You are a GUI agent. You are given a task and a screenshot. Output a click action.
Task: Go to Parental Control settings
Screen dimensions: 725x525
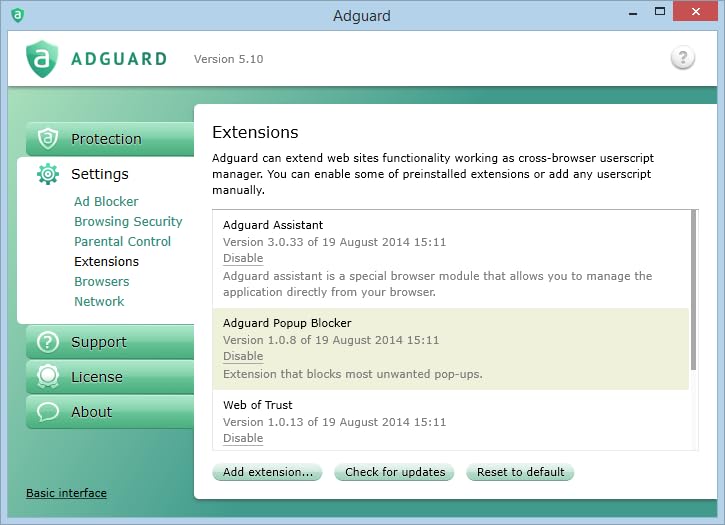pyautogui.click(x=122, y=241)
